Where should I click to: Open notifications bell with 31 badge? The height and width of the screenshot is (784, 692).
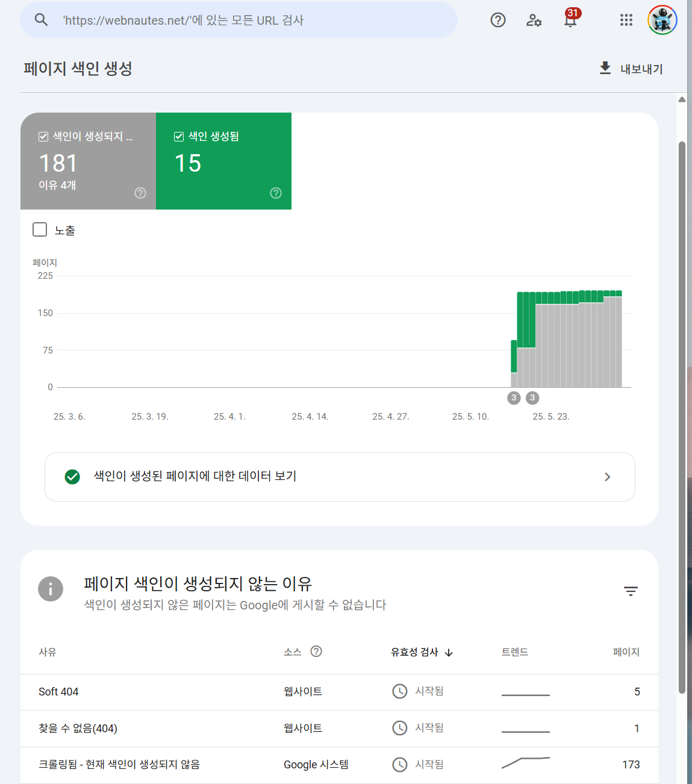[570, 19]
